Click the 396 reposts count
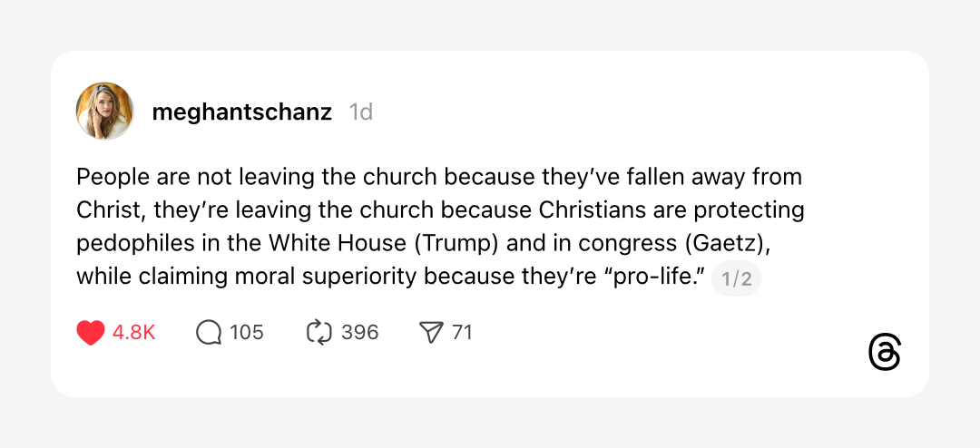Viewport: 980px width, 448px height. pyautogui.click(x=360, y=333)
